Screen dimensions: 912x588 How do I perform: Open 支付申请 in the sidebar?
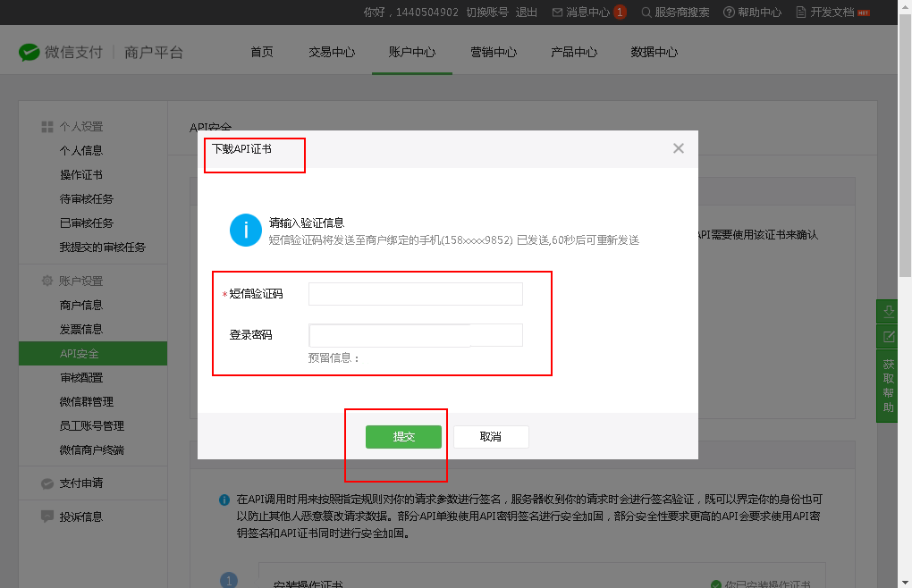pos(81,483)
